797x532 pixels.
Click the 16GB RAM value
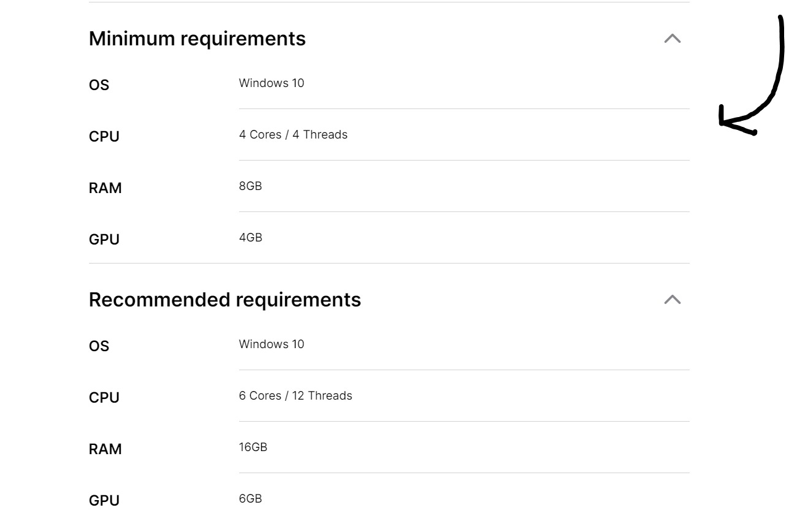(253, 447)
